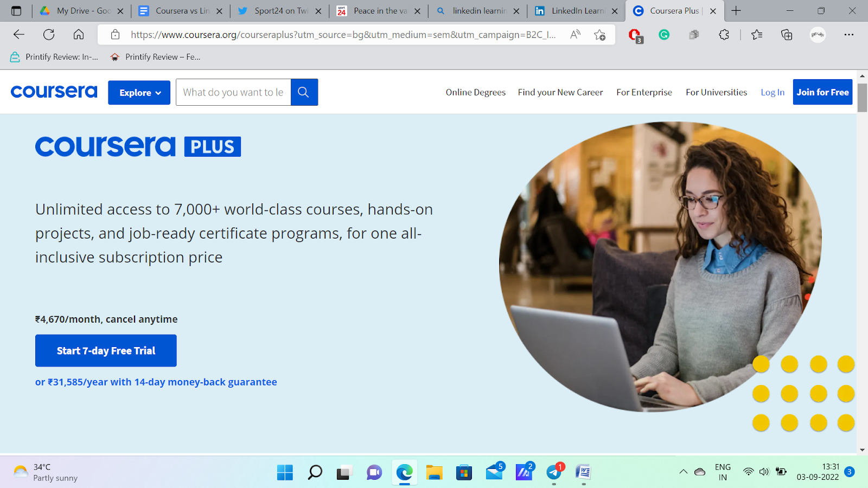Click the blue search magnifier button
This screenshot has width=868, height=488.
point(304,92)
